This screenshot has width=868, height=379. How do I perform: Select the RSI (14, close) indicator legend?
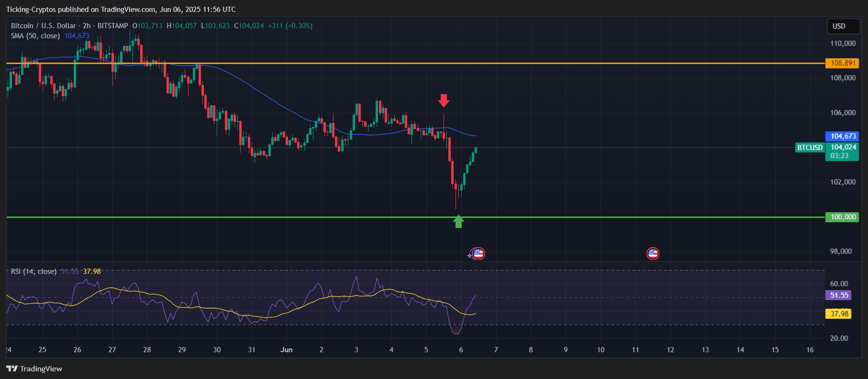pos(33,271)
